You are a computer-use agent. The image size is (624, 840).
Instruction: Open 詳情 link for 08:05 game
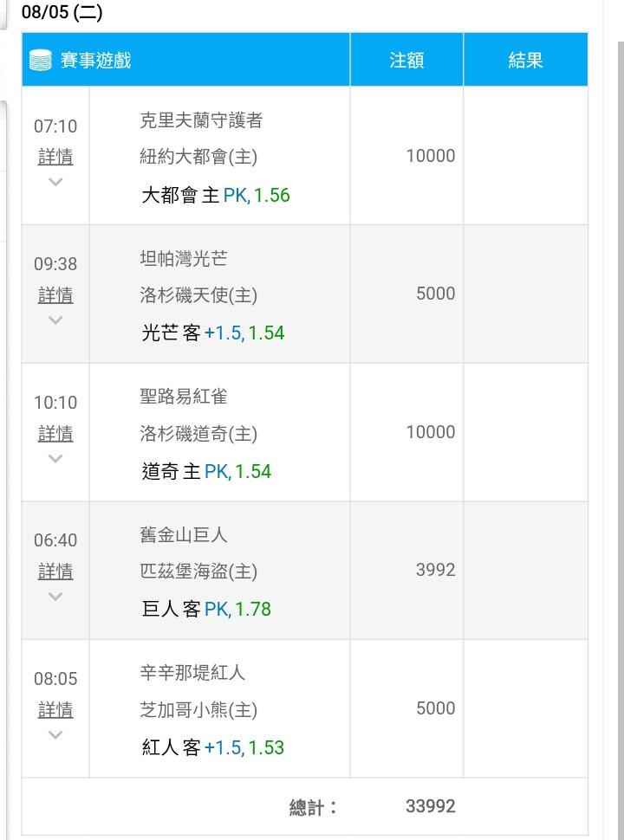point(55,710)
